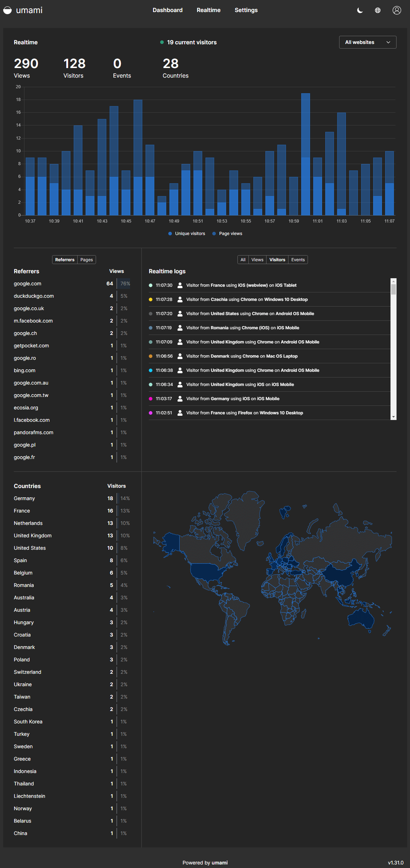Toggle the Page views legend dot
This screenshot has width=410, height=868.
[214, 234]
